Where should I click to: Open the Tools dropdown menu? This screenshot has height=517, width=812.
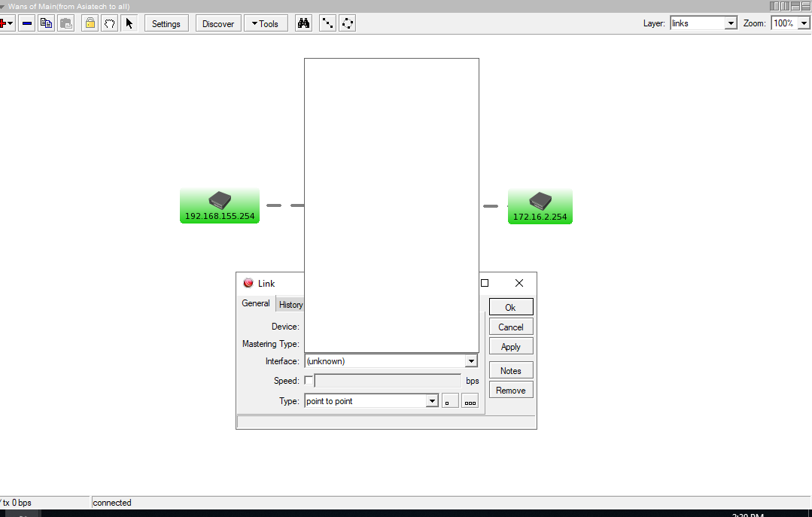tap(266, 23)
